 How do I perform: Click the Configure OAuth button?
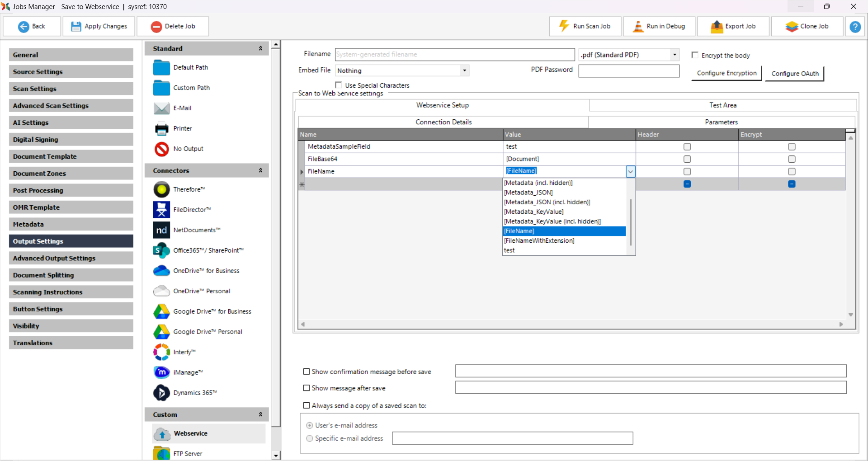coord(794,74)
